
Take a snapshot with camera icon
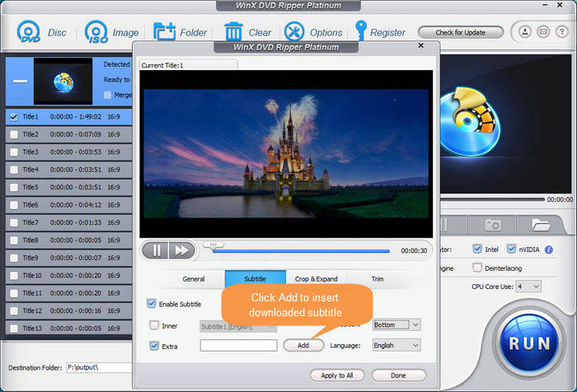click(x=492, y=224)
